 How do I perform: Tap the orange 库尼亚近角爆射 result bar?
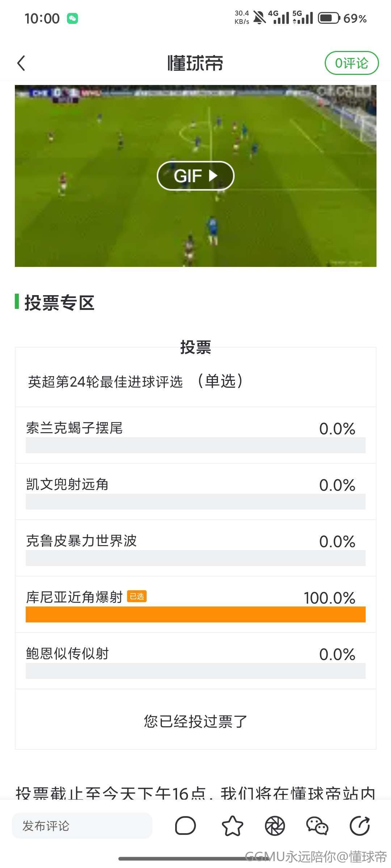click(x=195, y=614)
